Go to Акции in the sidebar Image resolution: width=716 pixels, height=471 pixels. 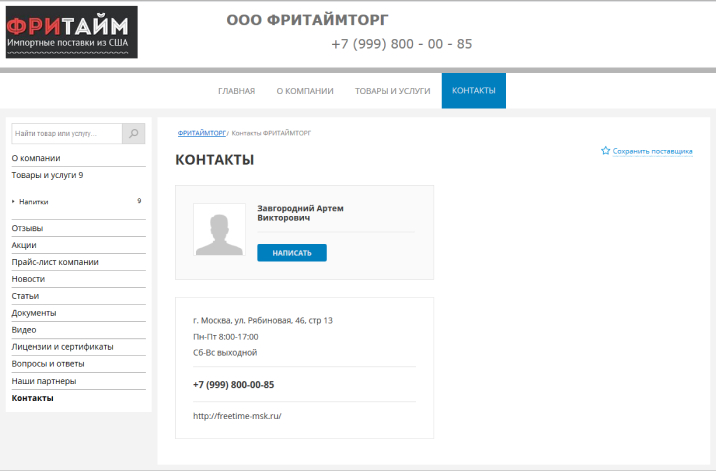24,245
